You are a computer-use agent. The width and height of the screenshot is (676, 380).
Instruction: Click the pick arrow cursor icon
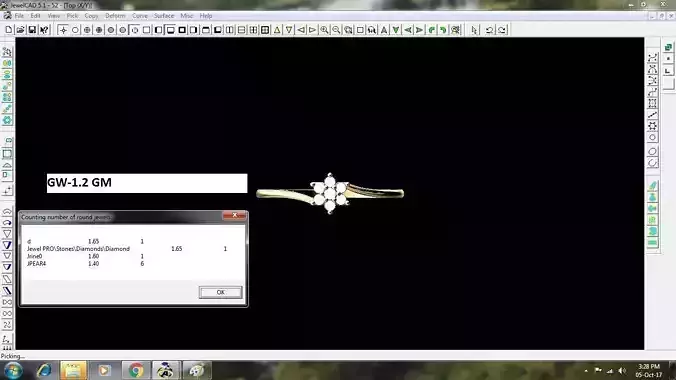(x=475, y=30)
